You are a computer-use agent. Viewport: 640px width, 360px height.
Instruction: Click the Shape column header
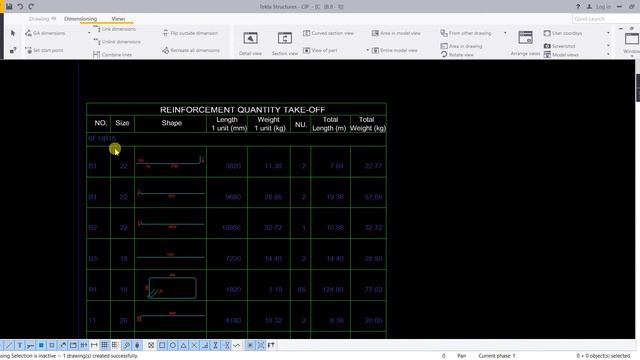(171, 123)
